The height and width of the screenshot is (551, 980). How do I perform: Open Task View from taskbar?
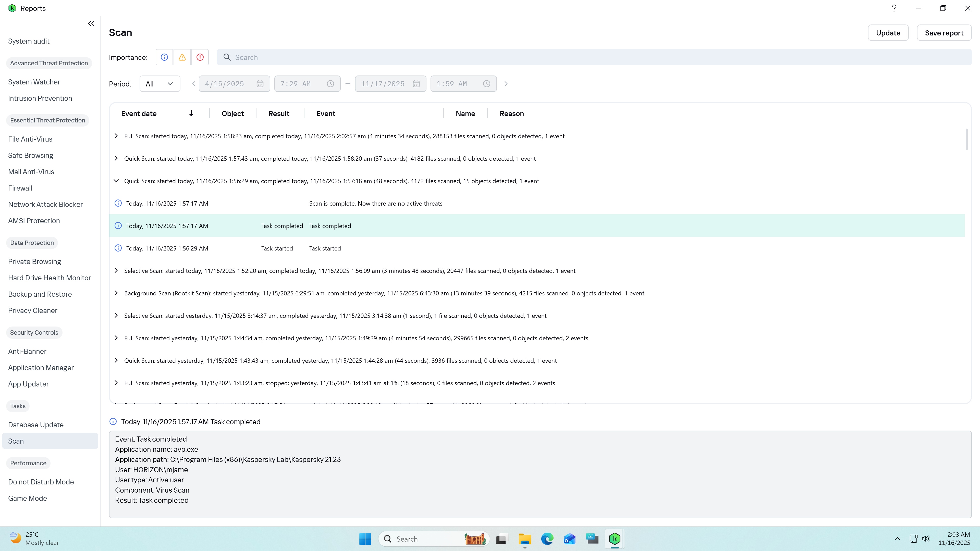pyautogui.click(x=502, y=539)
